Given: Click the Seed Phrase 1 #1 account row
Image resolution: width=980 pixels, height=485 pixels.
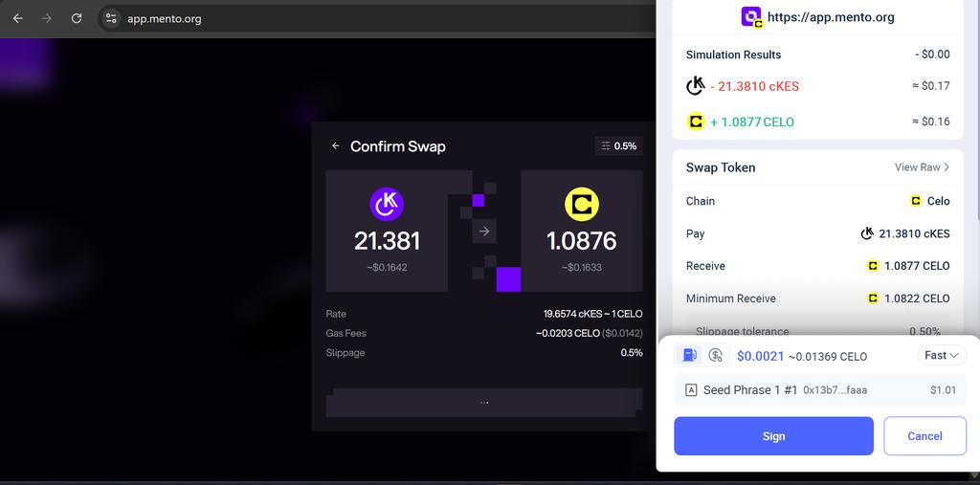Looking at the screenshot, I should point(820,390).
